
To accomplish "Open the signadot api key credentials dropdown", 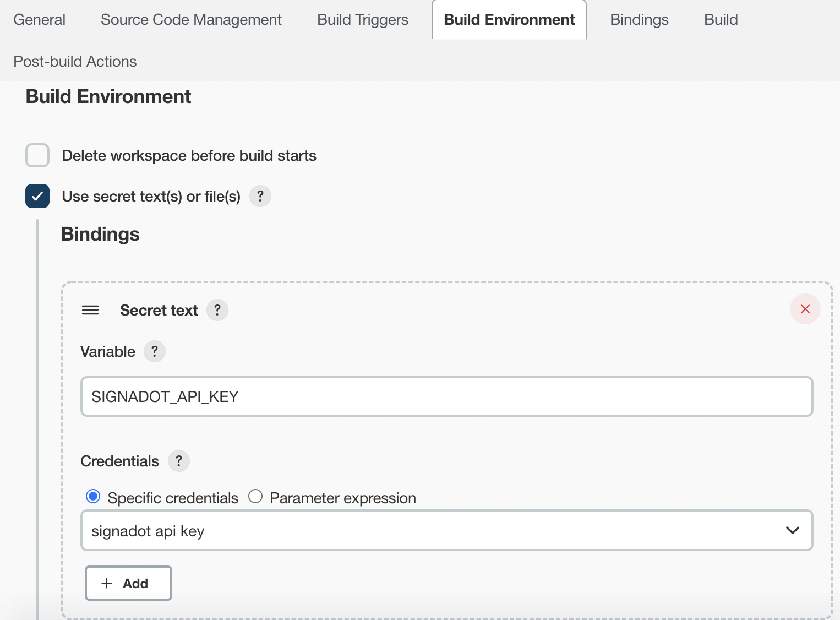I will [447, 530].
